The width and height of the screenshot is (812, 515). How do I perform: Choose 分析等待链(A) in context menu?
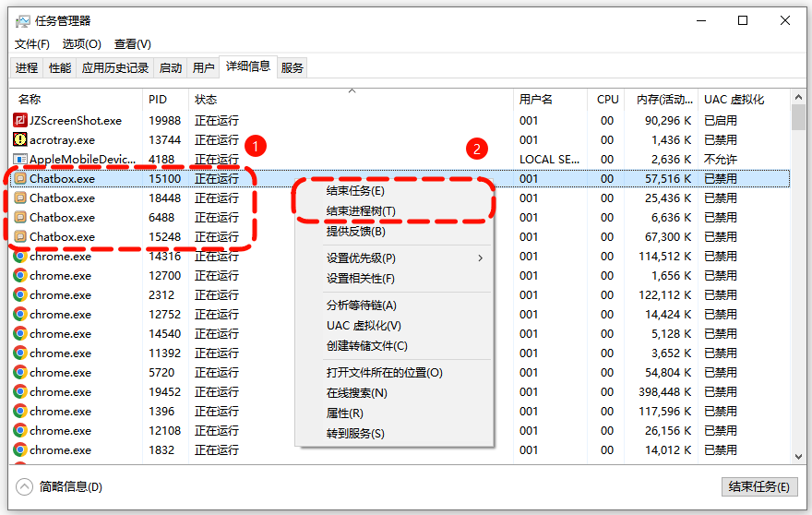click(362, 305)
